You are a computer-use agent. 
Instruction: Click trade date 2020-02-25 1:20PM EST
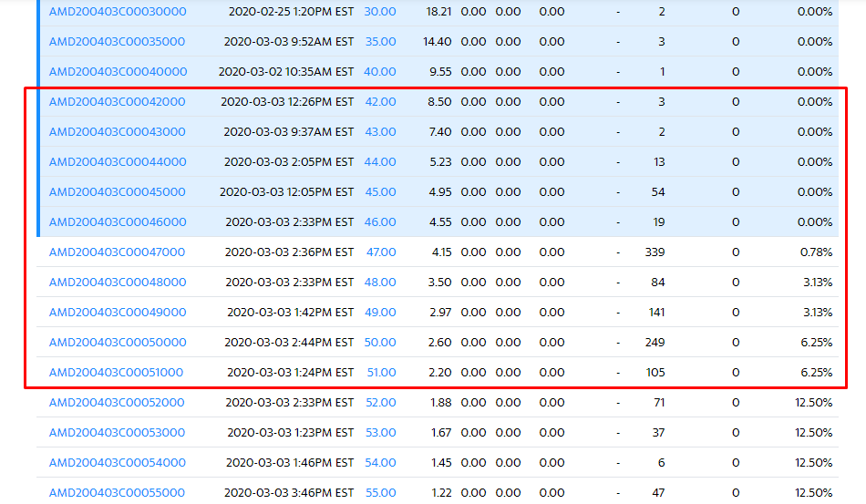291,12
